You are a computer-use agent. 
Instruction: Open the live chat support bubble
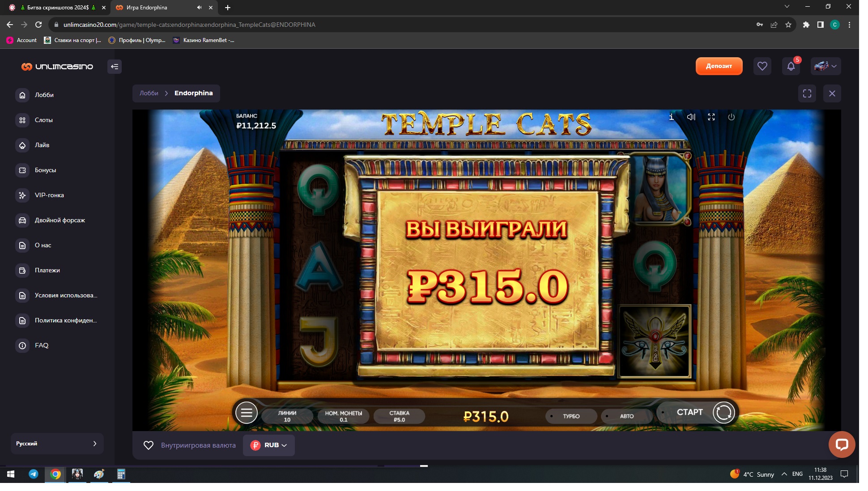coord(841,444)
